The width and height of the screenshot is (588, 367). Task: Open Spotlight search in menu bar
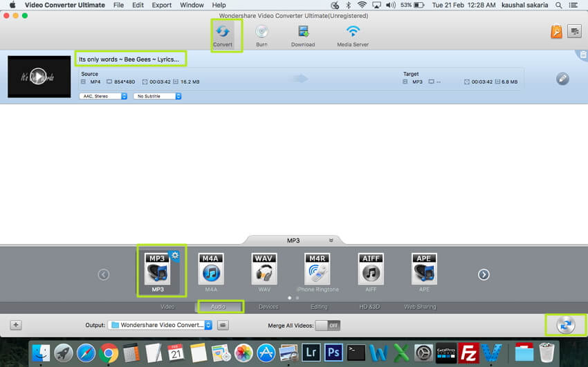(x=559, y=6)
